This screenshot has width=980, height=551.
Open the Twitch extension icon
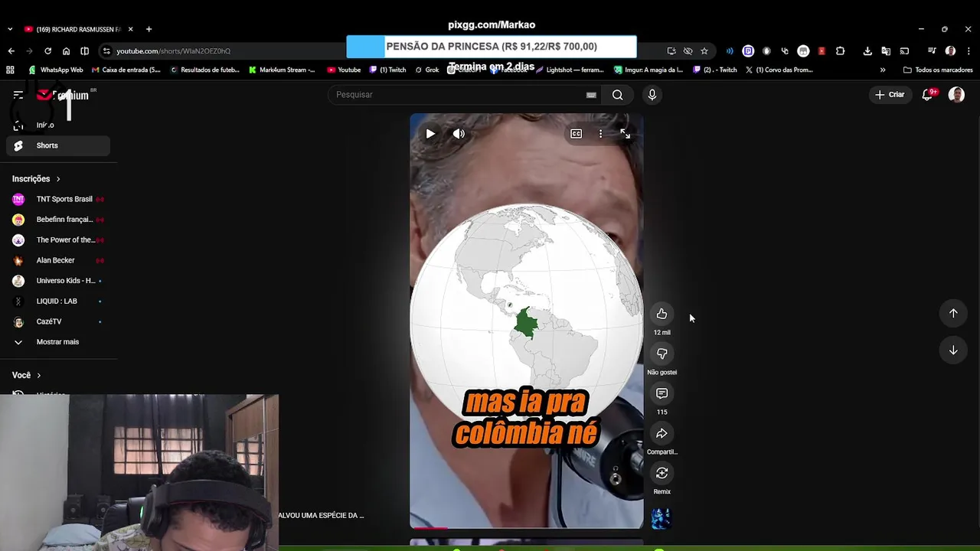(748, 51)
